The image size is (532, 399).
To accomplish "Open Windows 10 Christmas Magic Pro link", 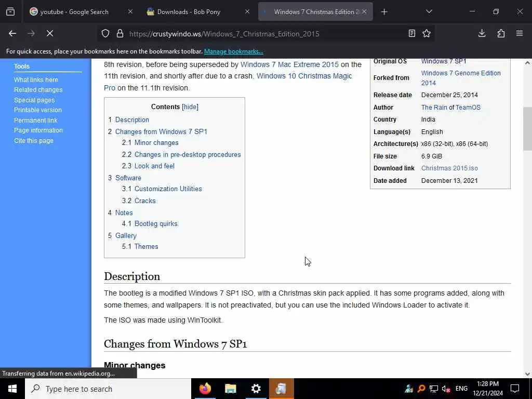I will click(228, 82).
